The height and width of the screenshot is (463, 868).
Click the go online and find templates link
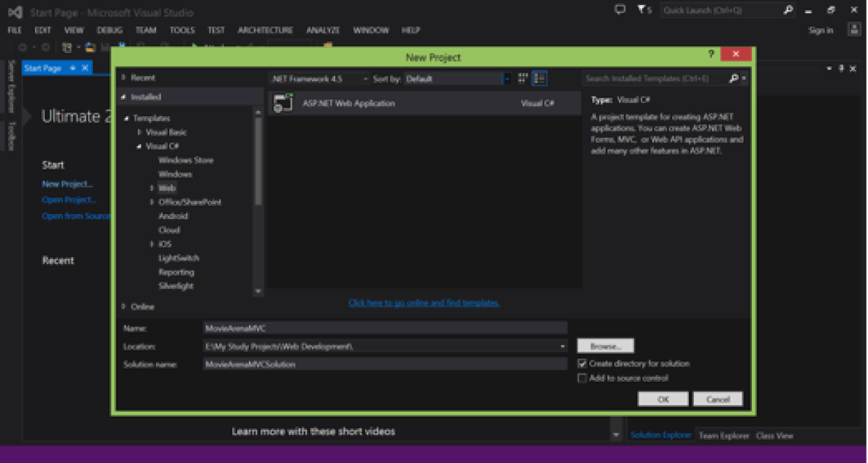(424, 303)
